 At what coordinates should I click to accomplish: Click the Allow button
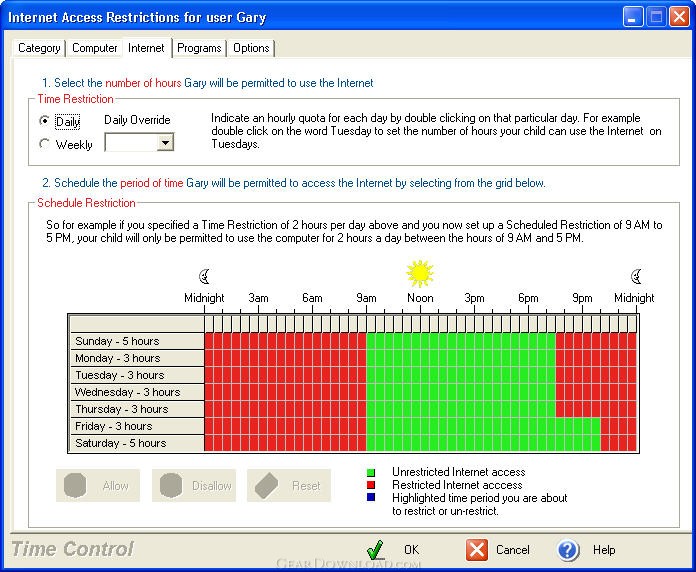tap(98, 485)
